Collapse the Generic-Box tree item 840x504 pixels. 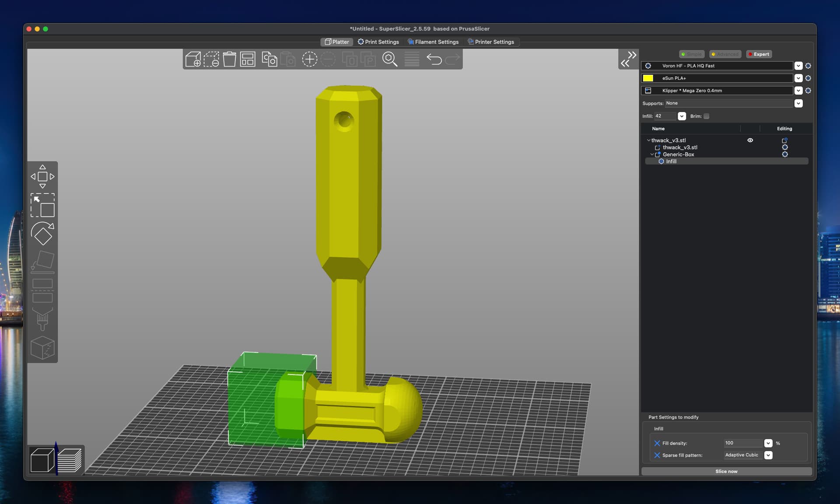[652, 154]
